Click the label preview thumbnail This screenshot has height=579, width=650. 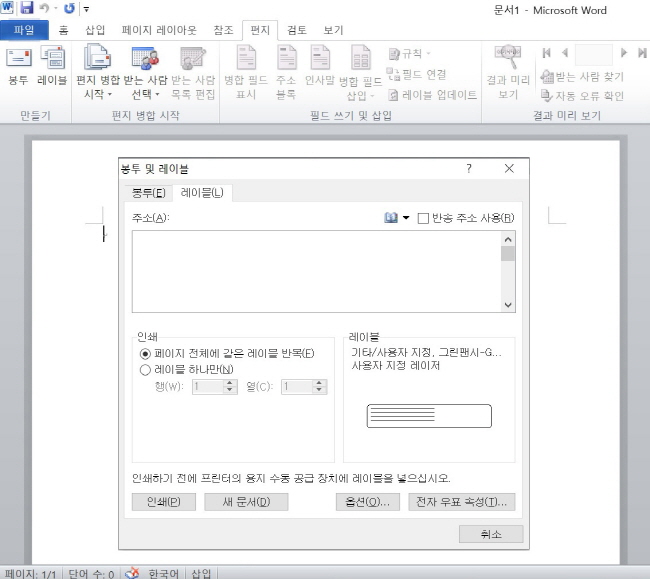429,416
